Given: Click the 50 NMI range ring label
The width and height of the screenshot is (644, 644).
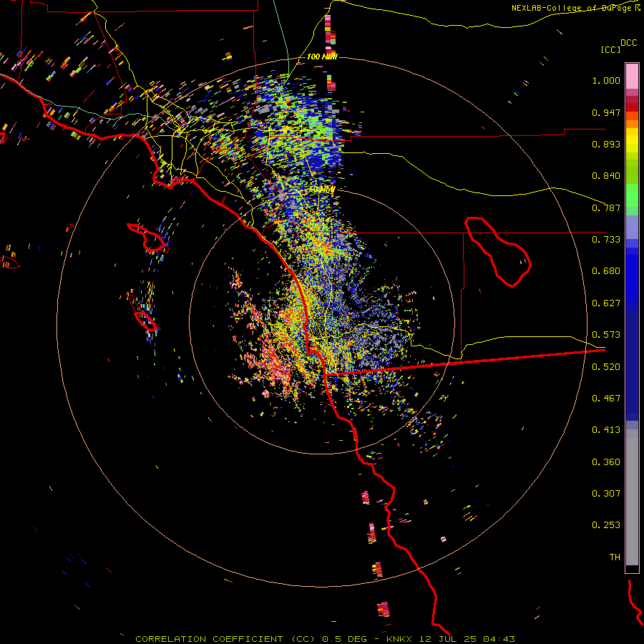Looking at the screenshot, I should (322, 190).
